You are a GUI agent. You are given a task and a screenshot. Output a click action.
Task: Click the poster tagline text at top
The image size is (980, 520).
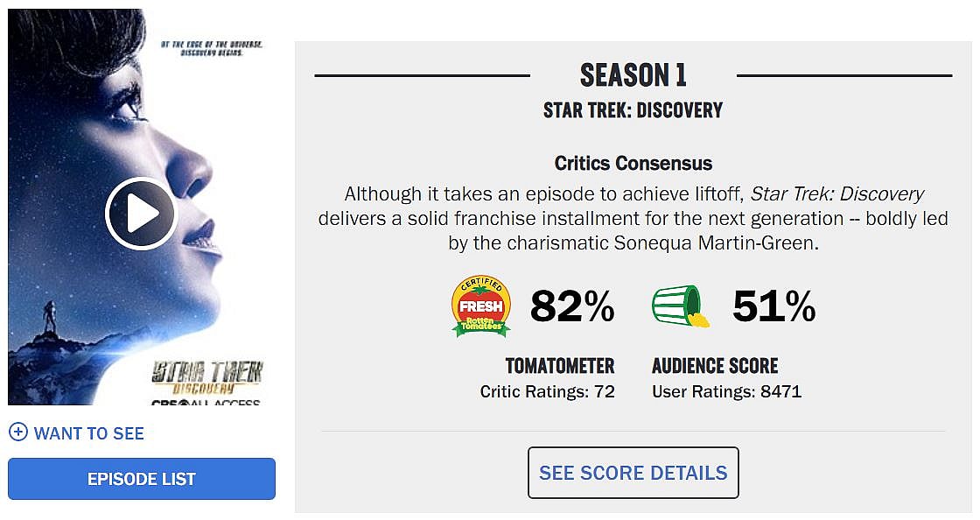point(213,47)
